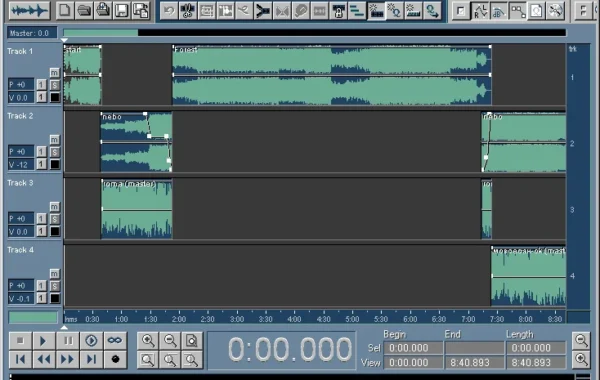600x380 pixels.
Task: Solo Track 3 with the S button
Action: pyautogui.click(x=55, y=219)
